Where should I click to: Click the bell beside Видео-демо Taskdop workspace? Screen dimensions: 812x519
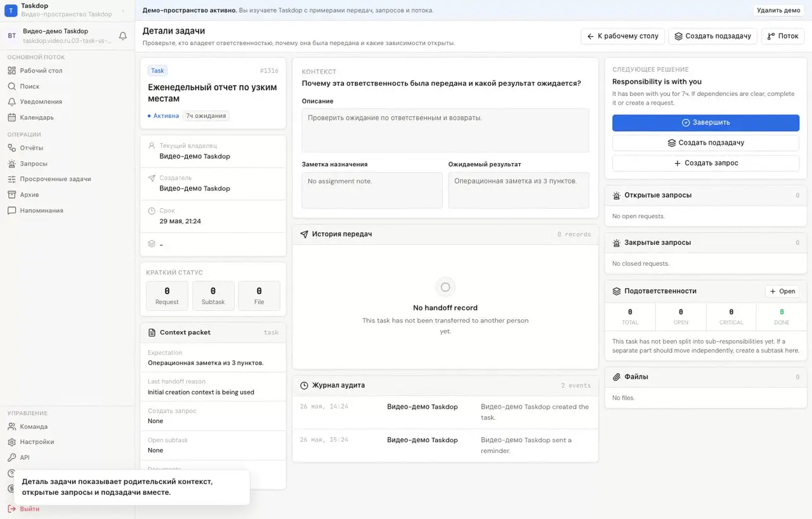pyautogui.click(x=123, y=36)
